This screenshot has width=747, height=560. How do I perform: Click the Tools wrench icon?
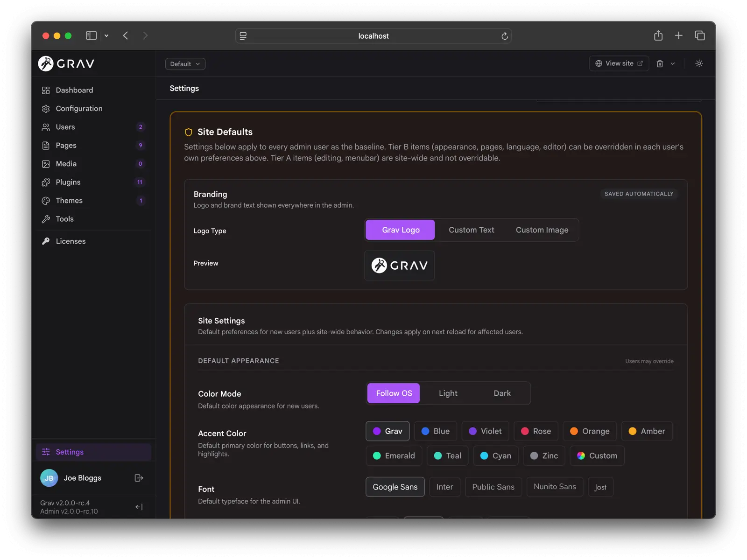point(46,219)
